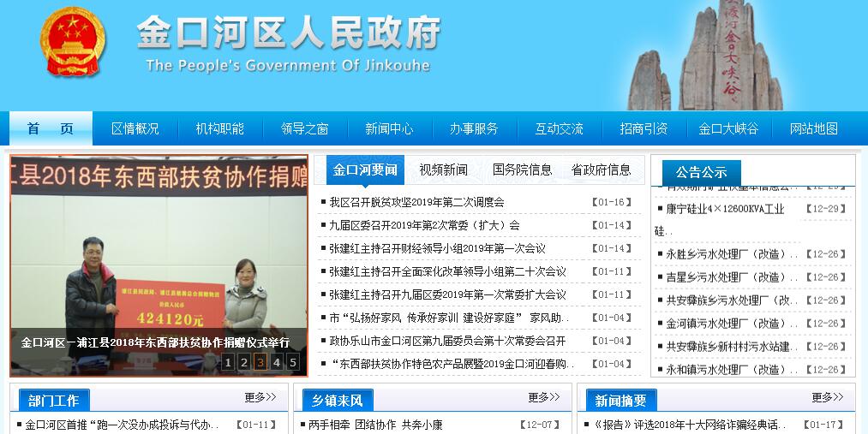Image resolution: width=868 pixels, height=434 pixels.
Task: Open notice 康宁硅业4×12600KVA工业硅
Action: pyautogui.click(x=725, y=209)
